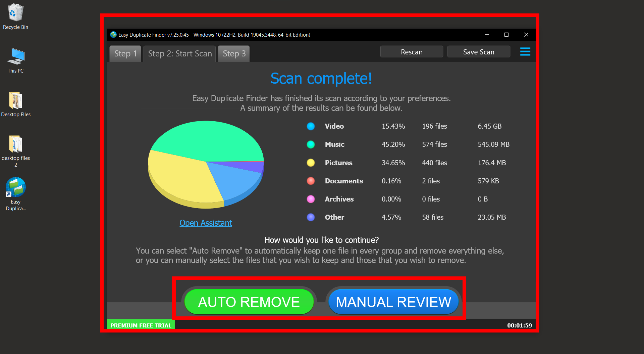644x354 pixels.
Task: Click the Save Scan button
Action: pyautogui.click(x=479, y=51)
